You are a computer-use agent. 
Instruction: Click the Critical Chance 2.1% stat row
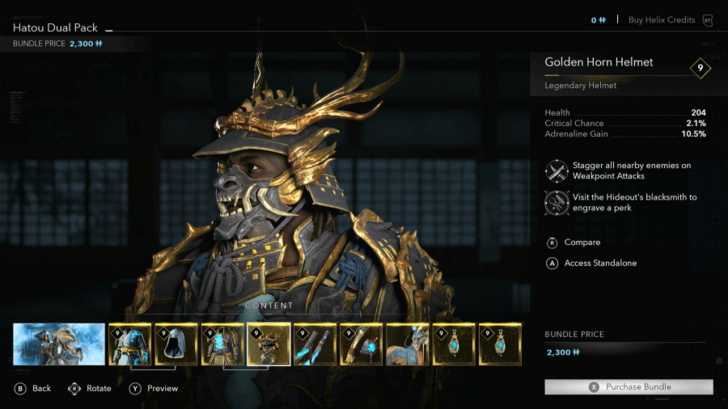click(625, 123)
